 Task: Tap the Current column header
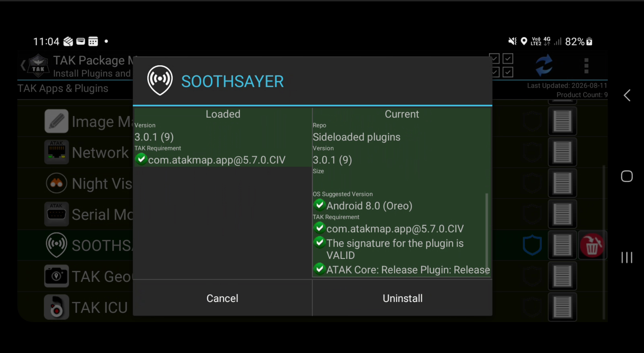coord(402,114)
